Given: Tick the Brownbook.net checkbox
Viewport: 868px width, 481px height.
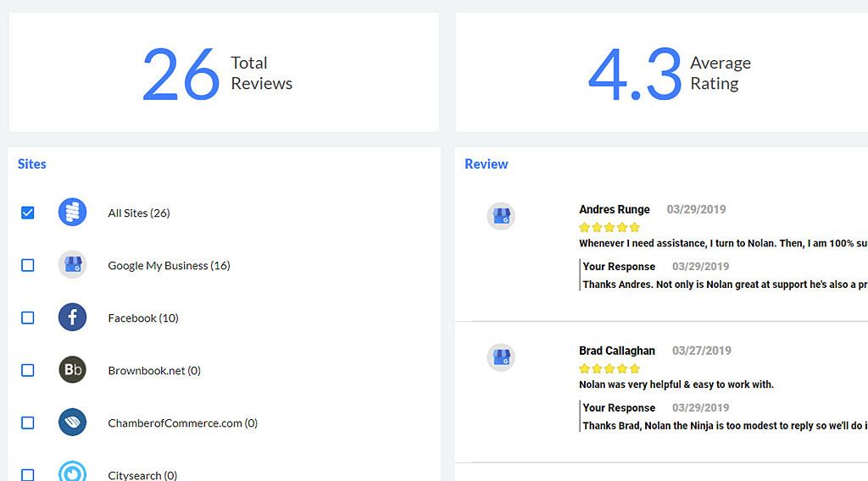Looking at the screenshot, I should tap(28, 370).
